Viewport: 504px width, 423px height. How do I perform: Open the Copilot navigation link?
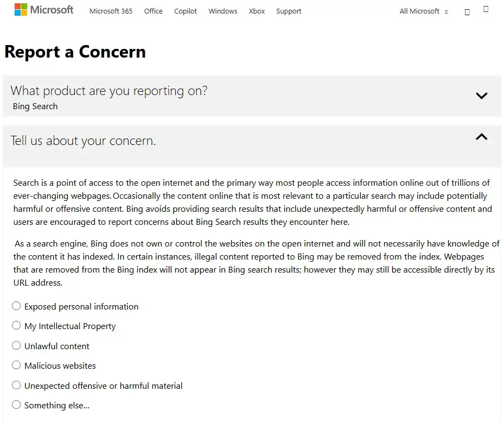point(186,11)
